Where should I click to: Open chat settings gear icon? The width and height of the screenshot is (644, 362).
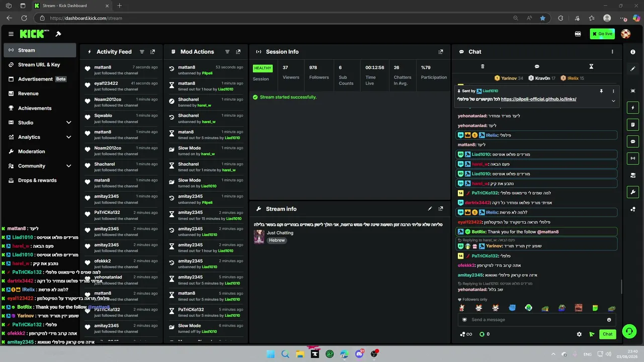pos(579,334)
